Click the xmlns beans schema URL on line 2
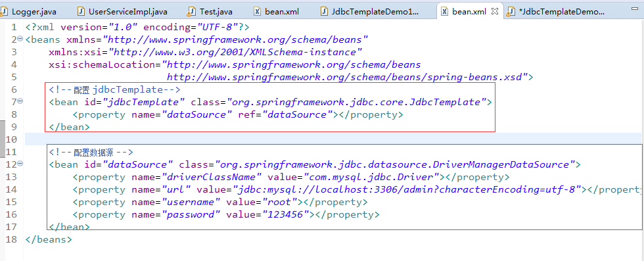Image resolution: width=644 pixels, height=261 pixels. pyautogui.click(x=235, y=40)
